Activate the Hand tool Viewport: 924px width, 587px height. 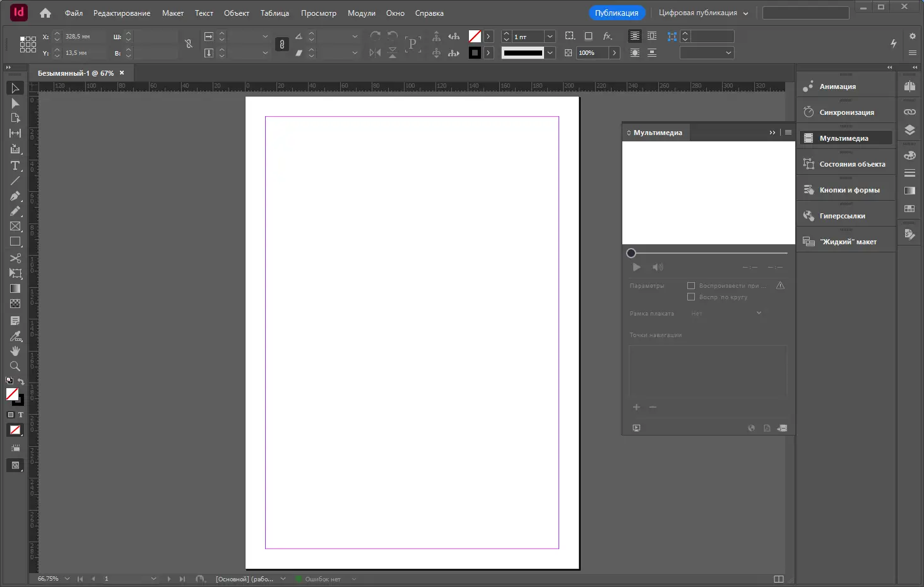click(x=15, y=351)
